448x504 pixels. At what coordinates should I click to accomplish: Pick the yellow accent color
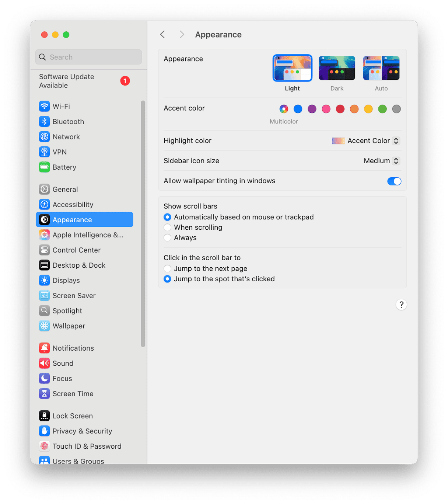[x=368, y=109]
